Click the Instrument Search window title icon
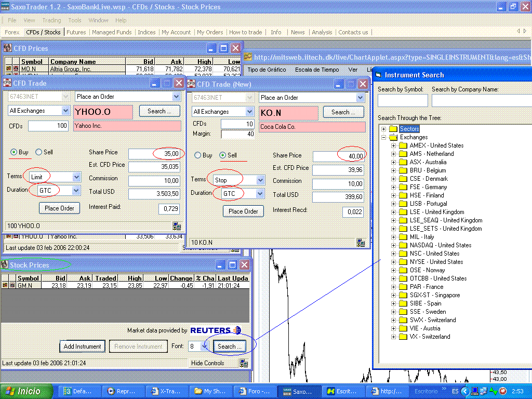Viewport: 532px width, 399px height. (x=379, y=75)
